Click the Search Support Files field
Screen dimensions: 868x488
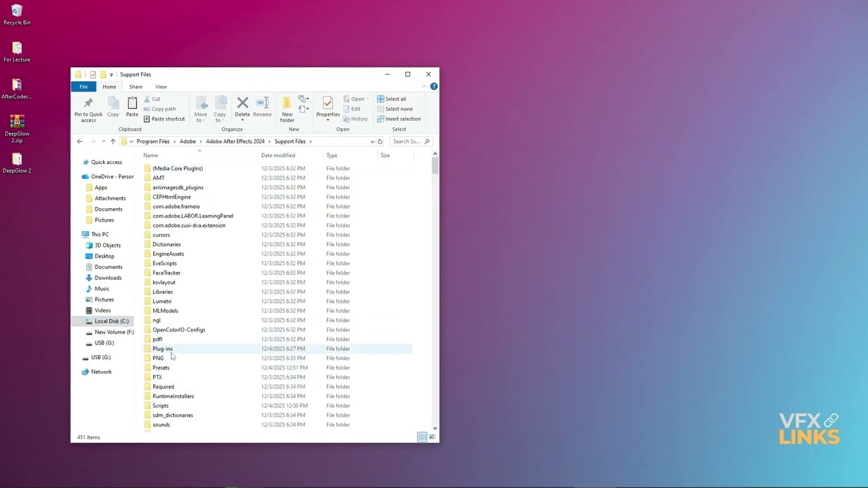[x=410, y=142]
